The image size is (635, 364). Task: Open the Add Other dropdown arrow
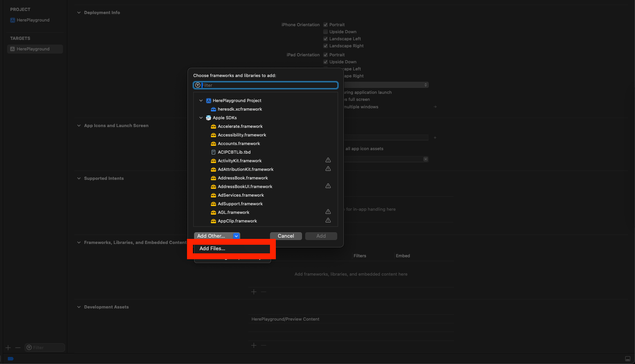(236, 236)
